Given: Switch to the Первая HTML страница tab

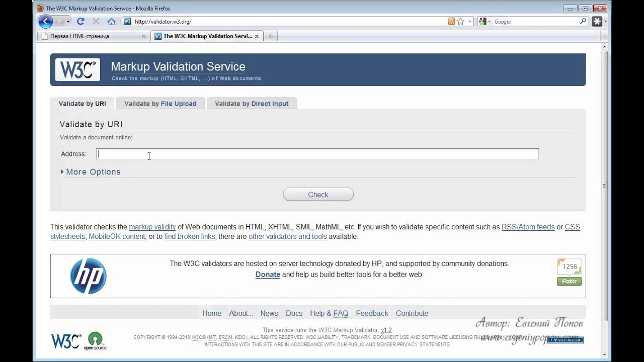Looking at the screenshot, I should tap(93, 36).
